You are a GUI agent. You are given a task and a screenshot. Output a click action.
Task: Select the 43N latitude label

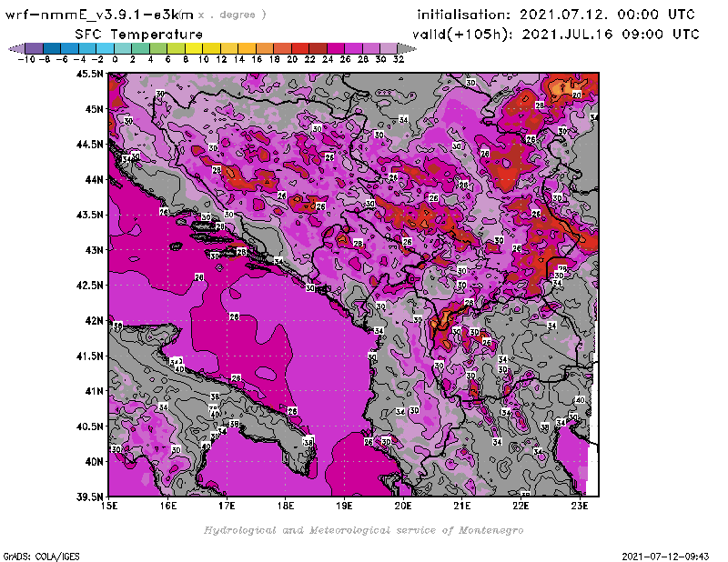tap(95, 250)
